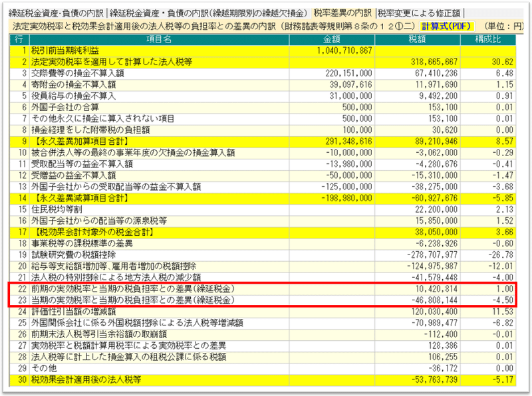Click the 行 column header
The height and width of the screenshot is (396, 532).
(19, 39)
